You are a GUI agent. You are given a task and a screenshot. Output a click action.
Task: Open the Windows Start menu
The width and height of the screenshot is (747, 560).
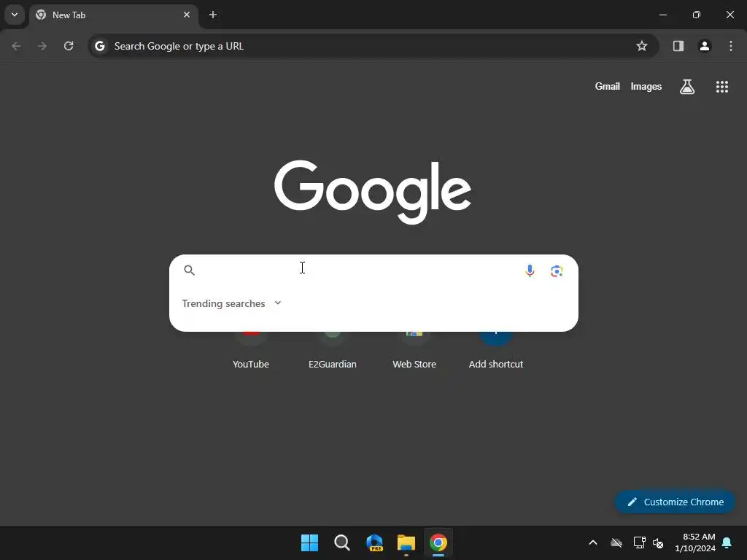(309, 542)
